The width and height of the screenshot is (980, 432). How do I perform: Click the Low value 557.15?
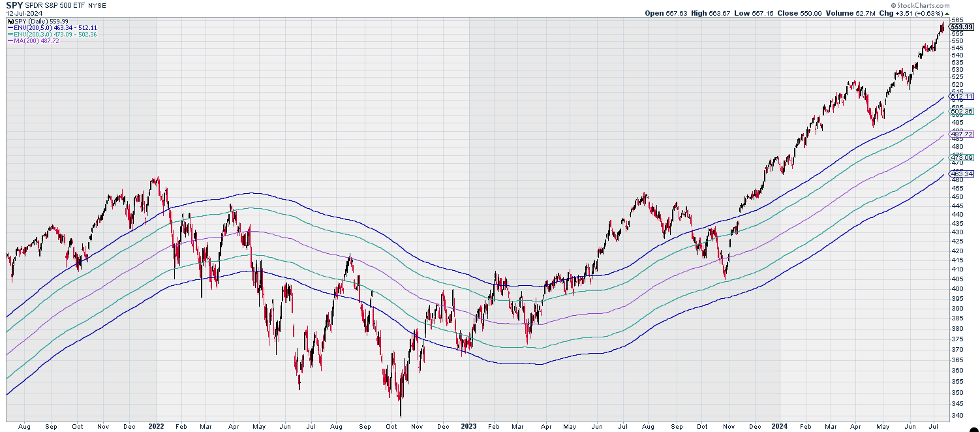pyautogui.click(x=761, y=13)
